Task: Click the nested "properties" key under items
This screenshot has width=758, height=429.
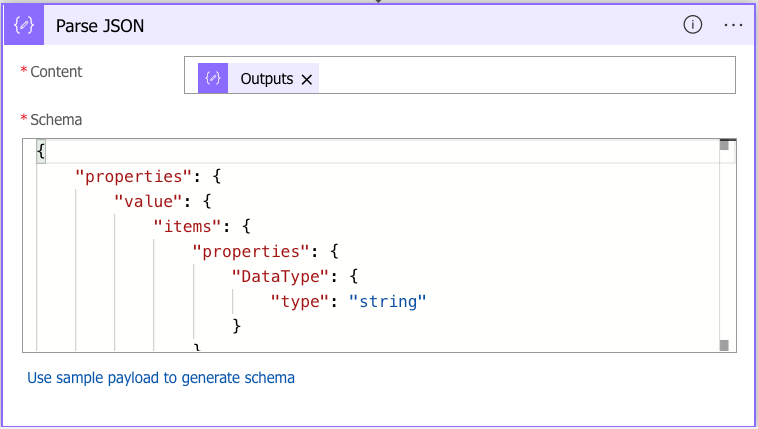Action: pyautogui.click(x=251, y=251)
